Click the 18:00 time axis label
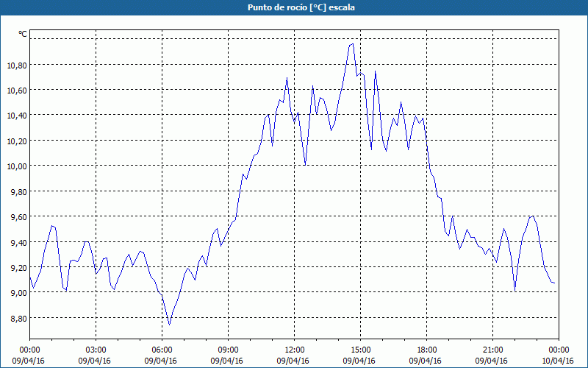This screenshot has height=368, width=588. click(427, 350)
